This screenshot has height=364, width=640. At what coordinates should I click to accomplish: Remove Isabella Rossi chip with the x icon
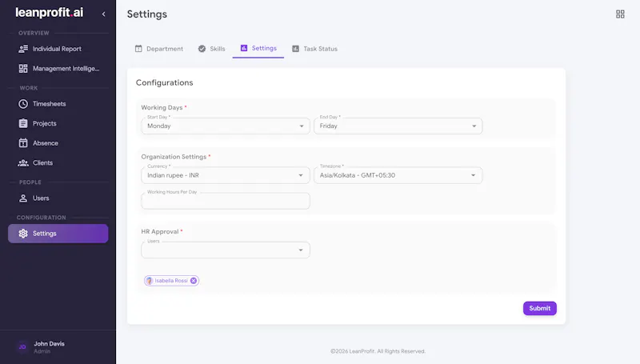[x=194, y=280]
